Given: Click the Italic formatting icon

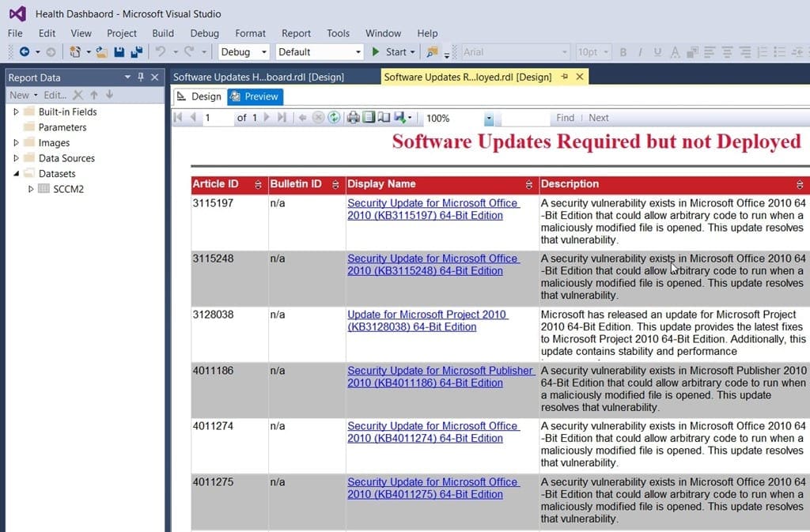Looking at the screenshot, I should [x=640, y=52].
